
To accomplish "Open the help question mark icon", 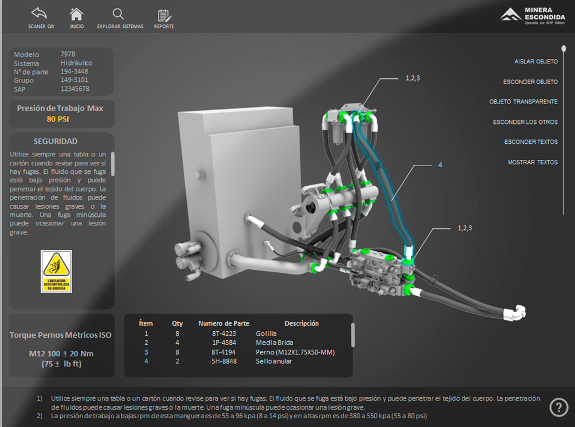I will pos(558,407).
